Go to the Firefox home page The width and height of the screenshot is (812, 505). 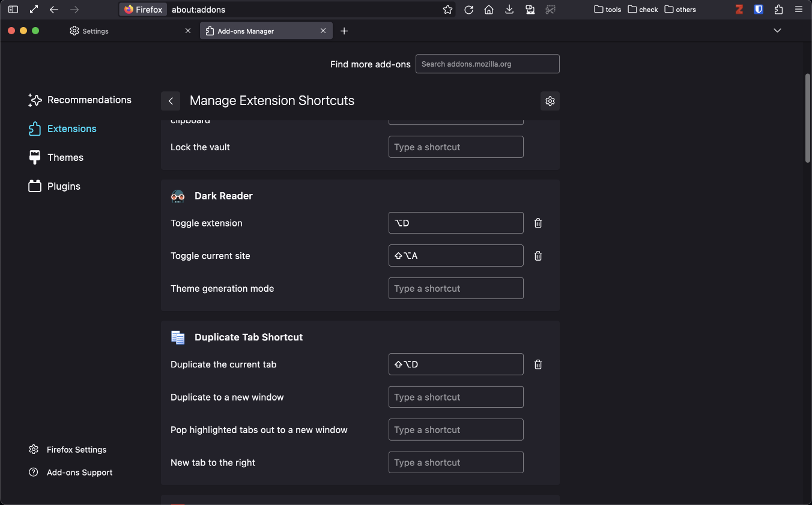point(489,10)
